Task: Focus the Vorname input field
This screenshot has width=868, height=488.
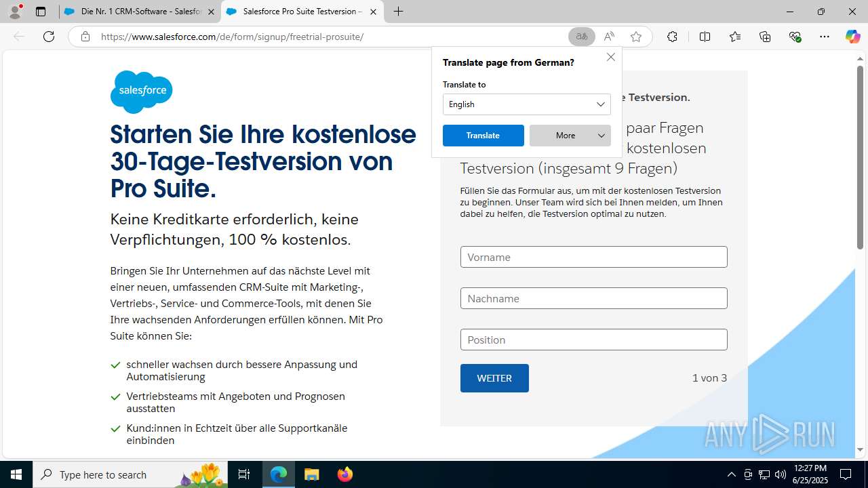Action: pos(594,257)
